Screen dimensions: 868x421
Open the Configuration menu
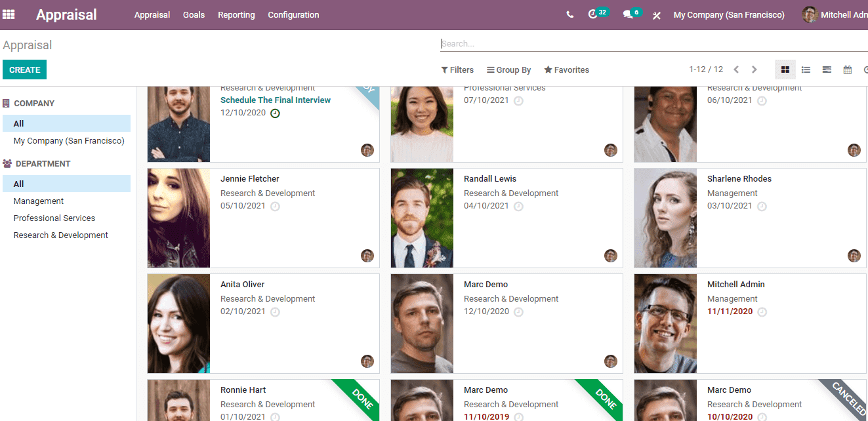tap(293, 14)
